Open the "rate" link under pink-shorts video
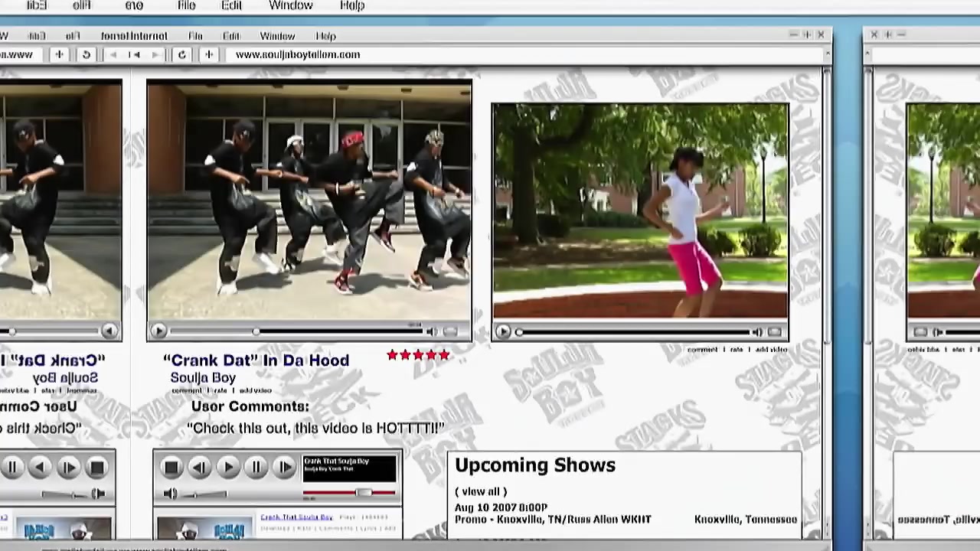 737,350
